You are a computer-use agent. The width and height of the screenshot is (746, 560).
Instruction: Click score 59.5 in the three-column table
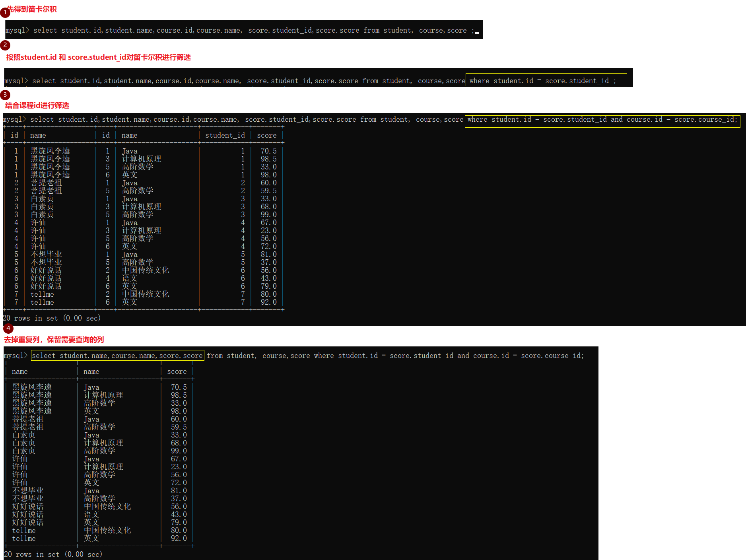(179, 427)
